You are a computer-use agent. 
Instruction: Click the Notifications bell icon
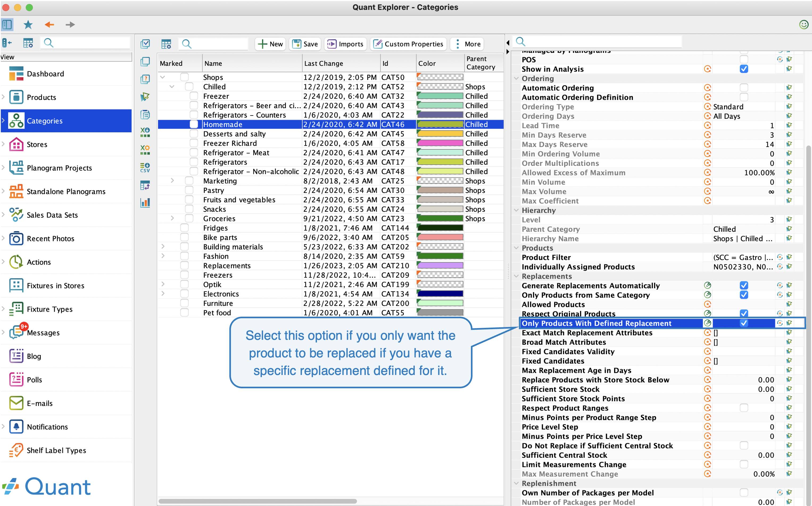pyautogui.click(x=16, y=427)
